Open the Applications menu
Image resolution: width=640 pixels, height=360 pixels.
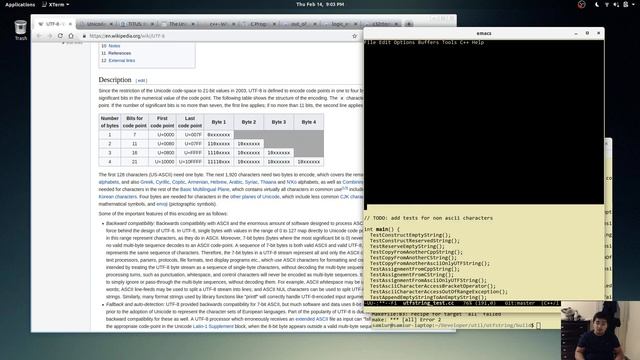click(20, 4)
